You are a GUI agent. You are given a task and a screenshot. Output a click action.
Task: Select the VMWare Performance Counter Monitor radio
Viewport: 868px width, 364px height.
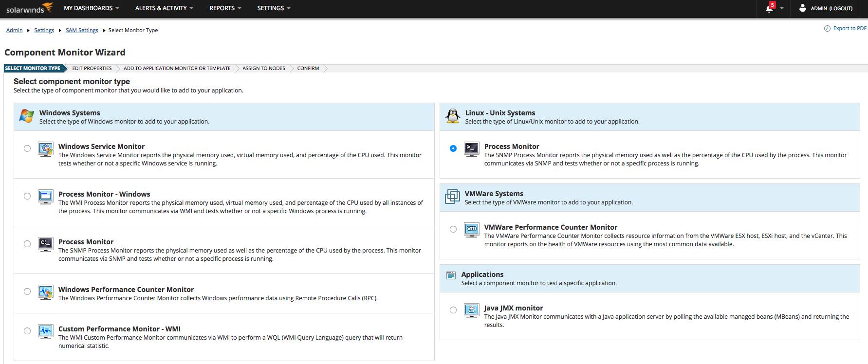tap(453, 229)
